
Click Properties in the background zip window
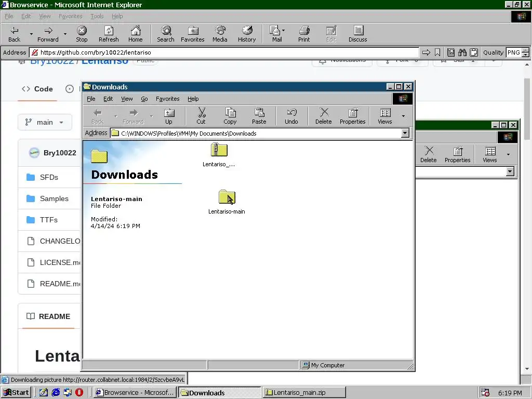pyautogui.click(x=457, y=155)
